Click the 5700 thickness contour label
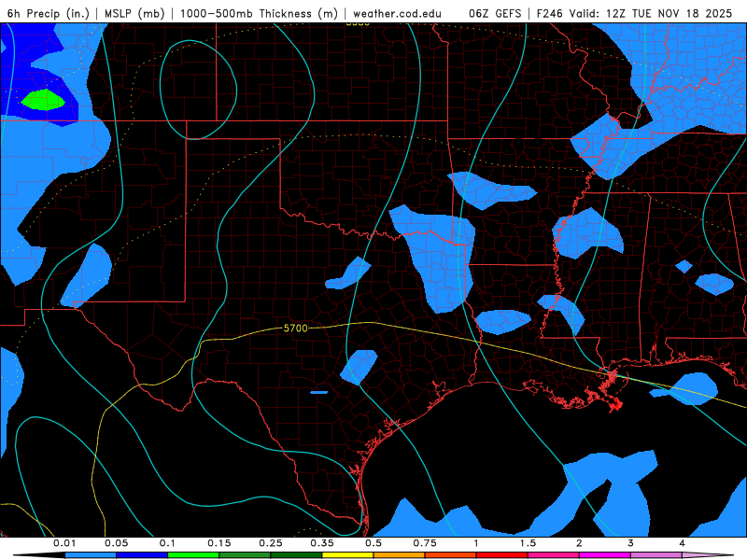The image size is (747, 560). tap(295, 329)
